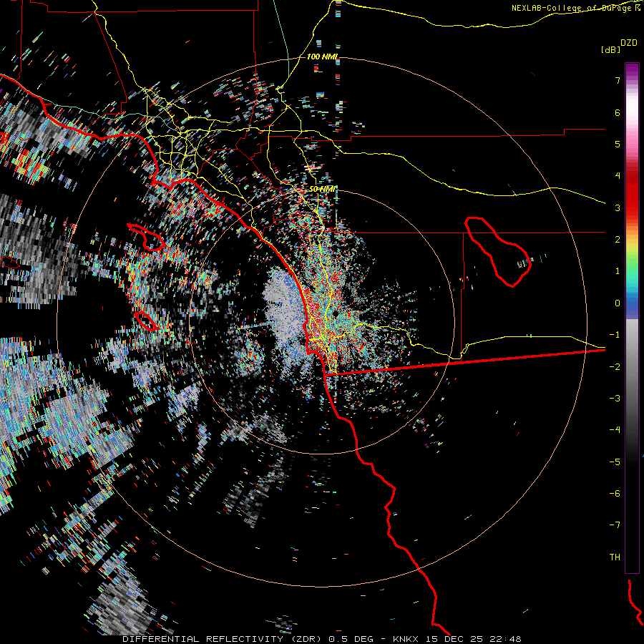Screen dimensions: 644x644
Task: Click the 6 tick label on the dB scale
Action: point(618,112)
